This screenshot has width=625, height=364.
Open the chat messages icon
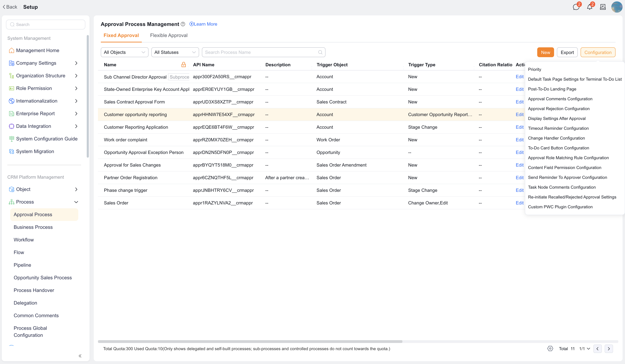(576, 7)
